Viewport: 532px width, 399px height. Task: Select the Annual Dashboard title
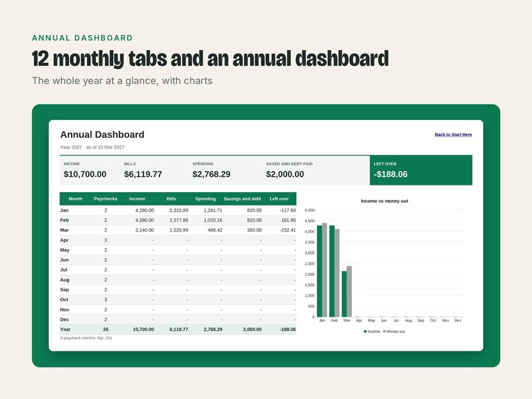pyautogui.click(x=102, y=135)
